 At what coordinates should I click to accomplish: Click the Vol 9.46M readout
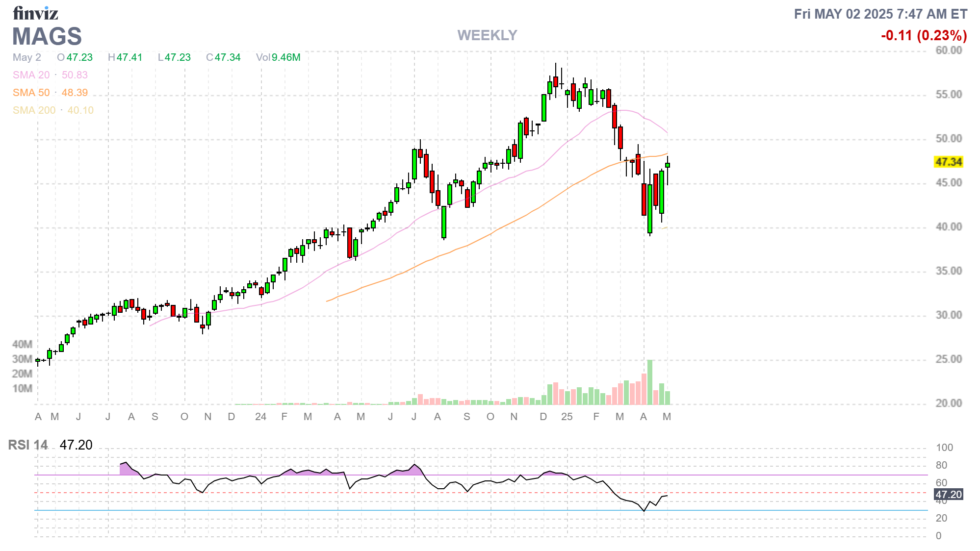coord(278,57)
